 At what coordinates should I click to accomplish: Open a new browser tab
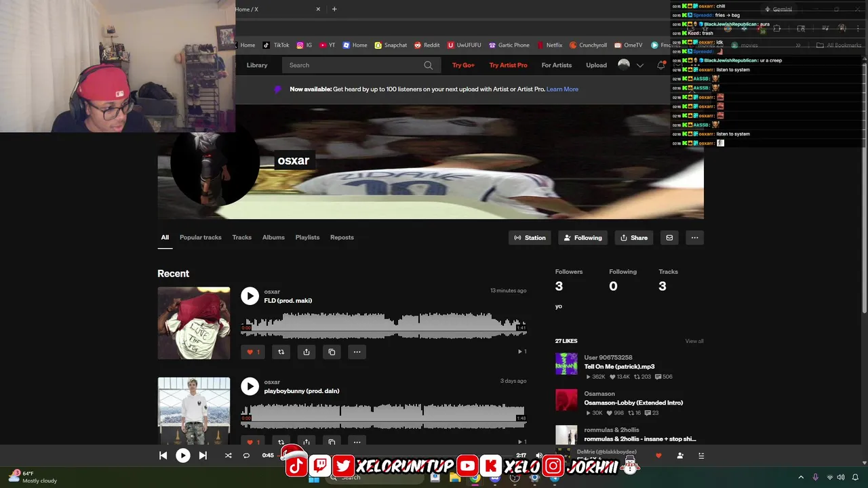coord(334,9)
